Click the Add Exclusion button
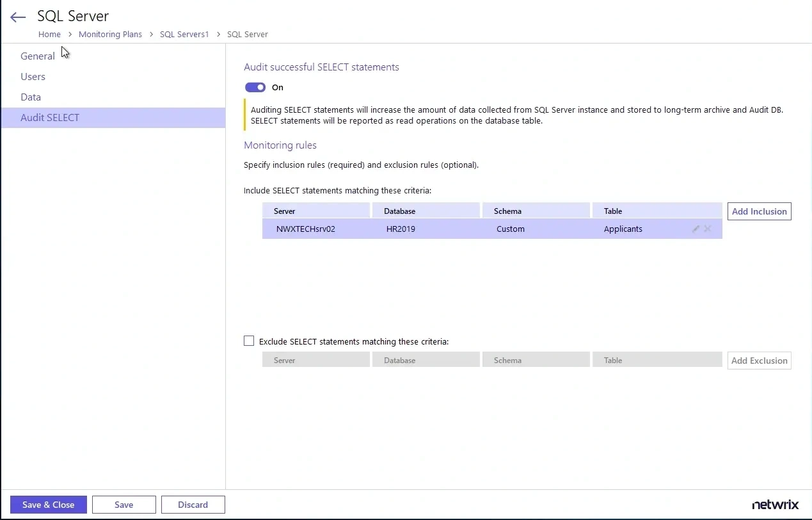Image resolution: width=812 pixels, height=520 pixels. point(759,360)
